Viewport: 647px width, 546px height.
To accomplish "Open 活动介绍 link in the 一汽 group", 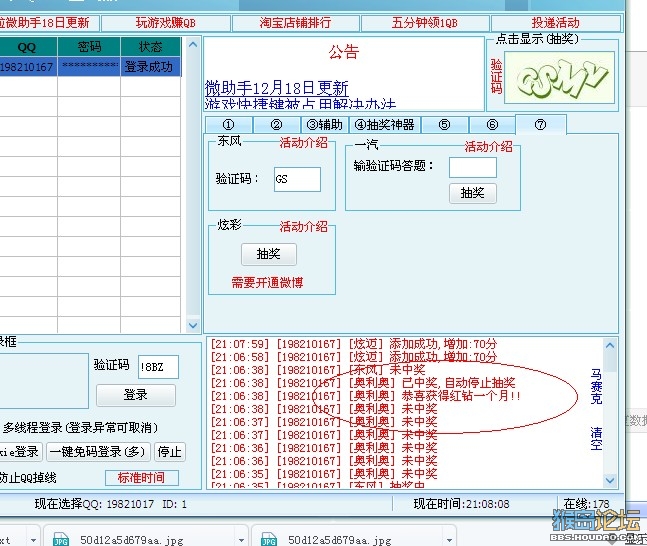I will coord(489,147).
